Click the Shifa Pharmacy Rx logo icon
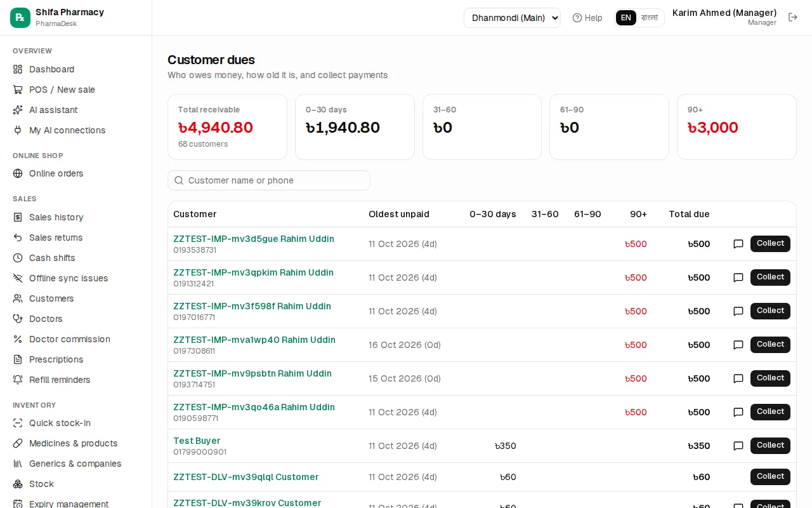The width and height of the screenshot is (812, 508). coord(20,18)
